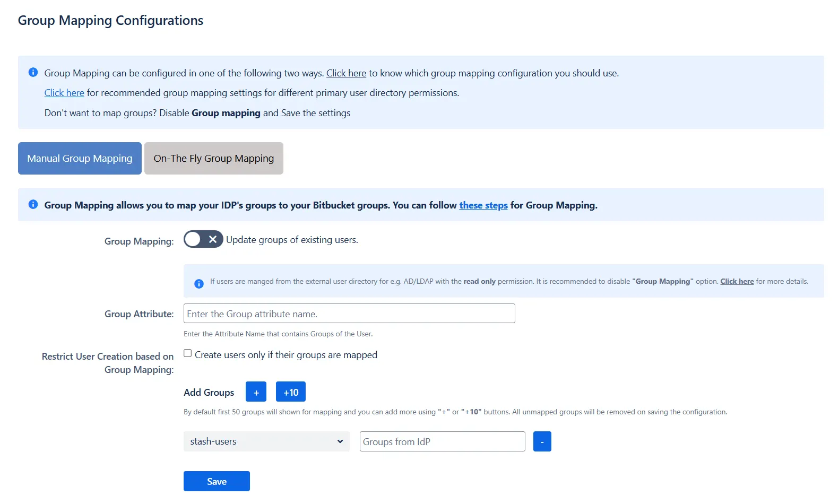Toggle the Group Mapping switch

(203, 239)
